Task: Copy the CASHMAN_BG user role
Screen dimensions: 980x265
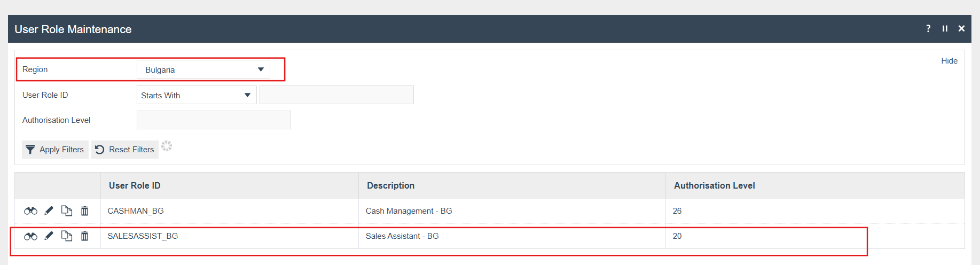Action: click(67, 211)
